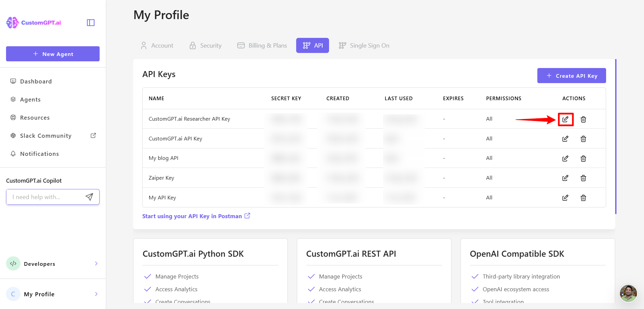Collapse the sidebar panel icon

tap(91, 22)
